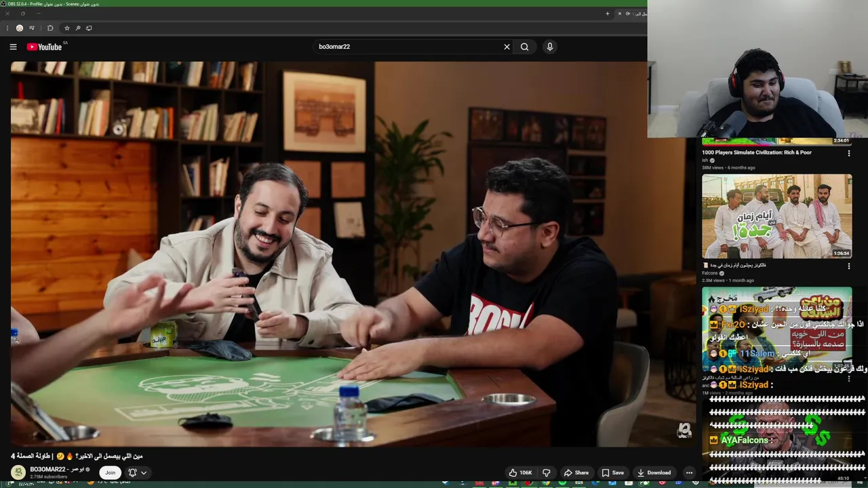Share this video

(576, 472)
